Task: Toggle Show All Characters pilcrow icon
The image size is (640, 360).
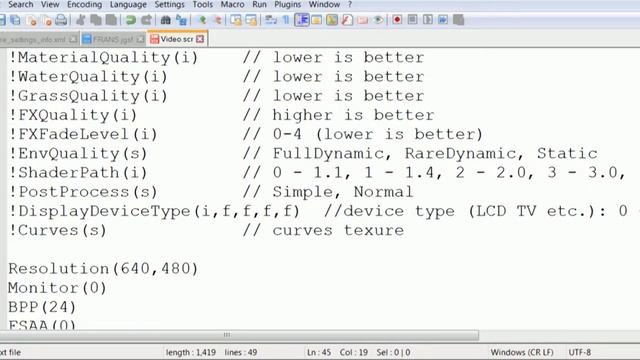Action: point(286,20)
